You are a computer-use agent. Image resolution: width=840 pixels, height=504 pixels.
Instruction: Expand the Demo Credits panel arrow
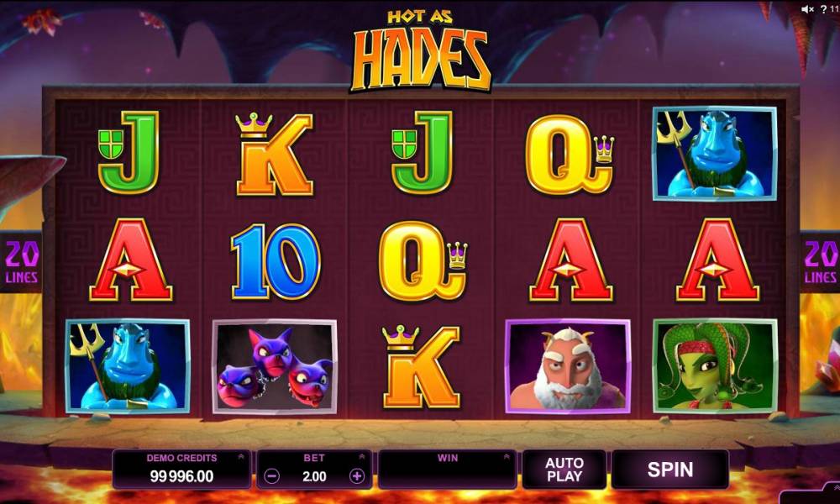pyautogui.click(x=240, y=457)
